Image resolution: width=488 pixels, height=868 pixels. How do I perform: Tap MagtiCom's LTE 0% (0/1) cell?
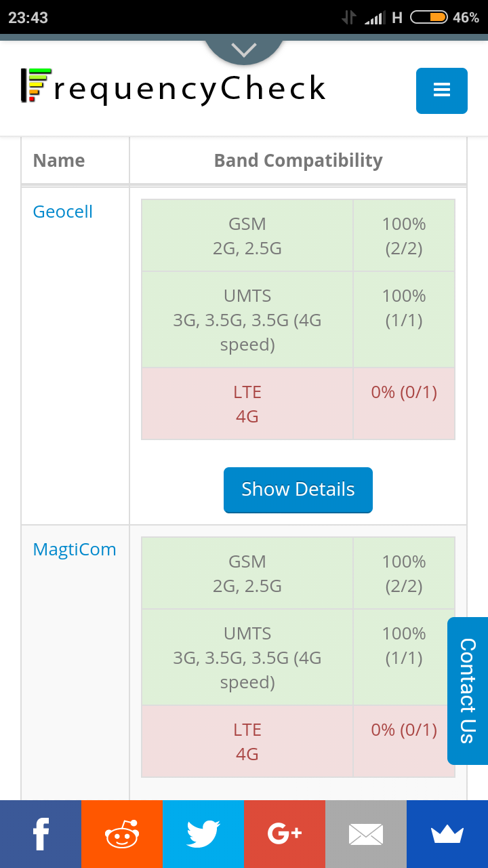pyautogui.click(x=404, y=730)
